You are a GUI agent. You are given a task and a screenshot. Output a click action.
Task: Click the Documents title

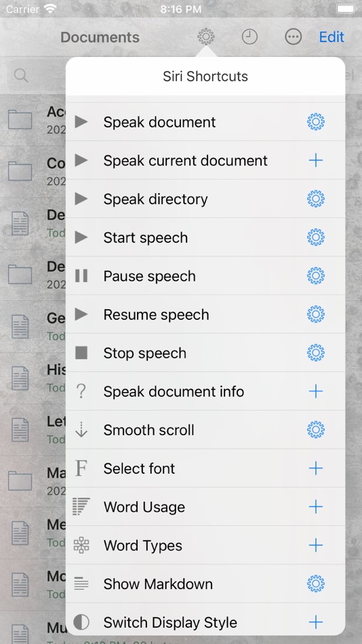tap(100, 37)
